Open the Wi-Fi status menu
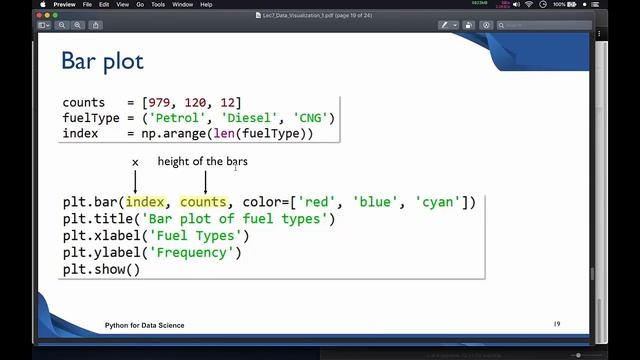Viewport: 640px width, 360px height. pyautogui.click(x=529, y=4)
